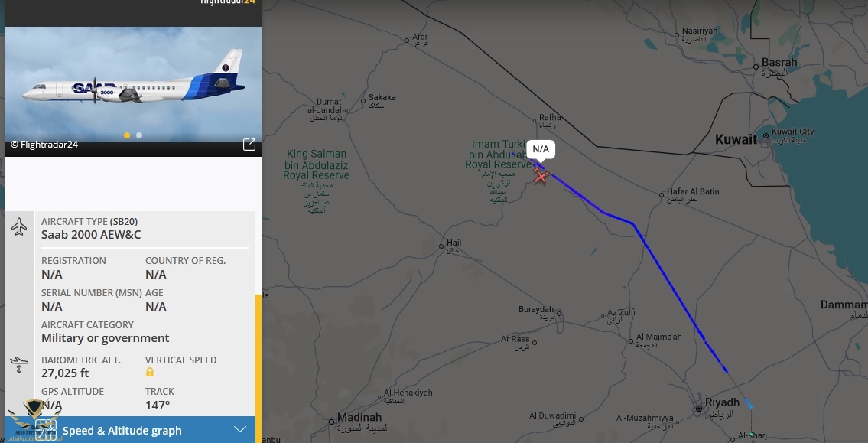Viewport: 868px width, 443px height.
Task: Click the Saab 2000 aircraft photo
Action: (x=133, y=83)
